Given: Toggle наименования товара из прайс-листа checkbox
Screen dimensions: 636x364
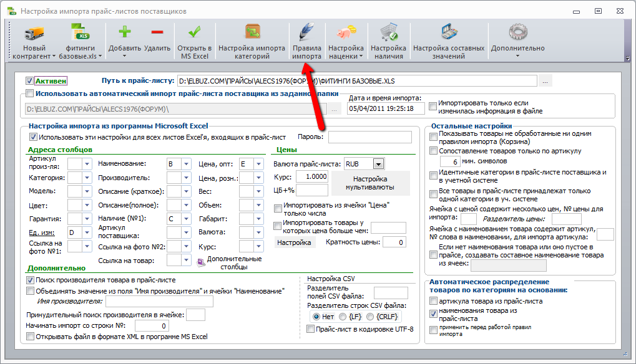Looking at the screenshot, I should pyautogui.click(x=433, y=314).
